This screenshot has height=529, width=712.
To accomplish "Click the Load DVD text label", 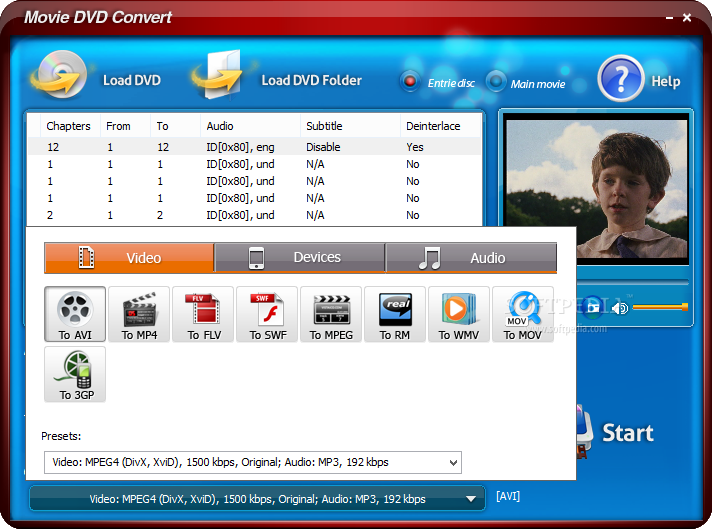I will click(x=132, y=80).
